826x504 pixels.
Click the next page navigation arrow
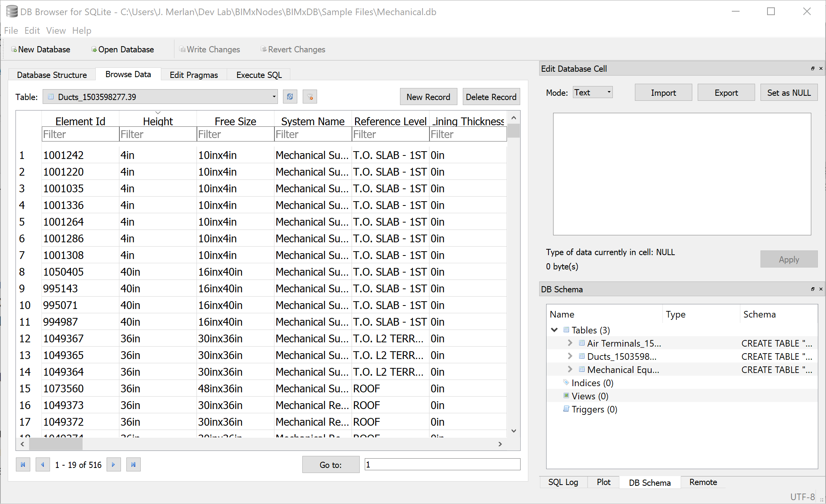[113, 464]
